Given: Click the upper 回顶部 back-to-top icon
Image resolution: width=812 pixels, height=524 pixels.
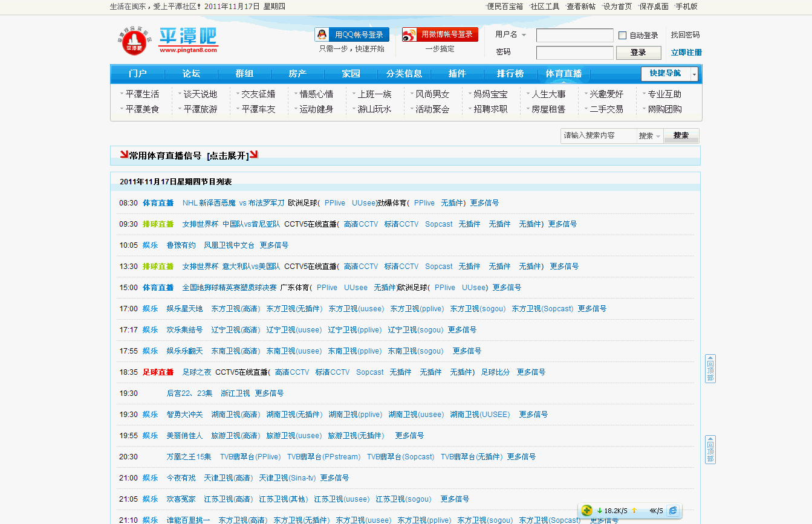Looking at the screenshot, I should click(x=710, y=369).
